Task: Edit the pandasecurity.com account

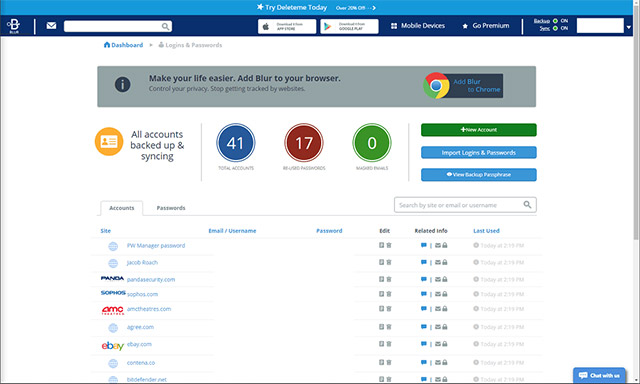Action: point(381,280)
